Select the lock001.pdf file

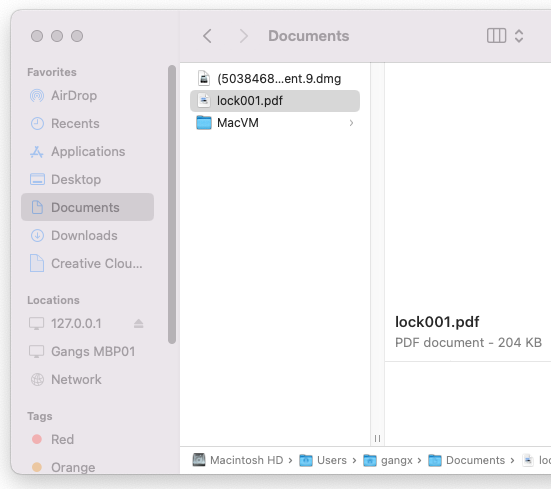coord(275,101)
